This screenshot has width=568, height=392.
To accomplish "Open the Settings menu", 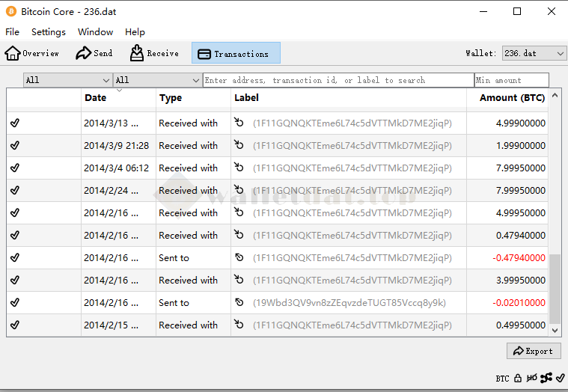I will (x=49, y=32).
